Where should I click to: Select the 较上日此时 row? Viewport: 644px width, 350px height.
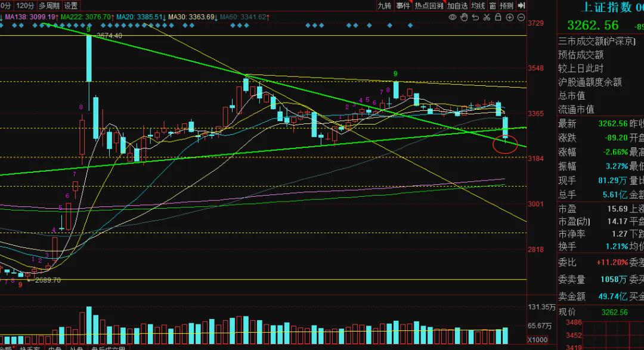point(581,68)
